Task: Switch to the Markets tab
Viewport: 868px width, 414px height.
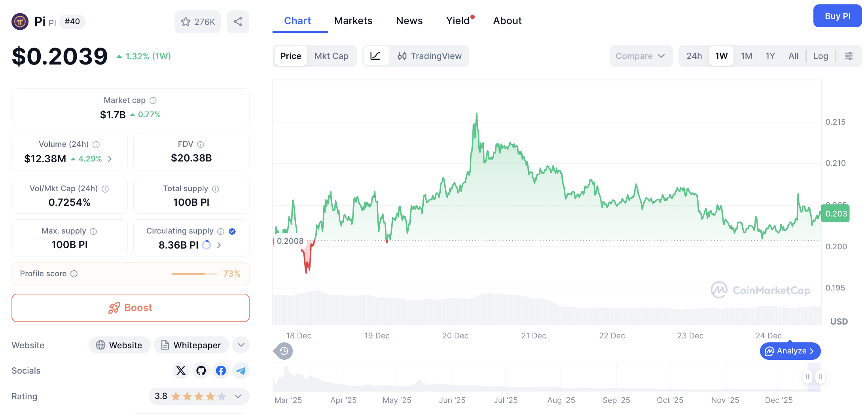Action: pyautogui.click(x=353, y=20)
